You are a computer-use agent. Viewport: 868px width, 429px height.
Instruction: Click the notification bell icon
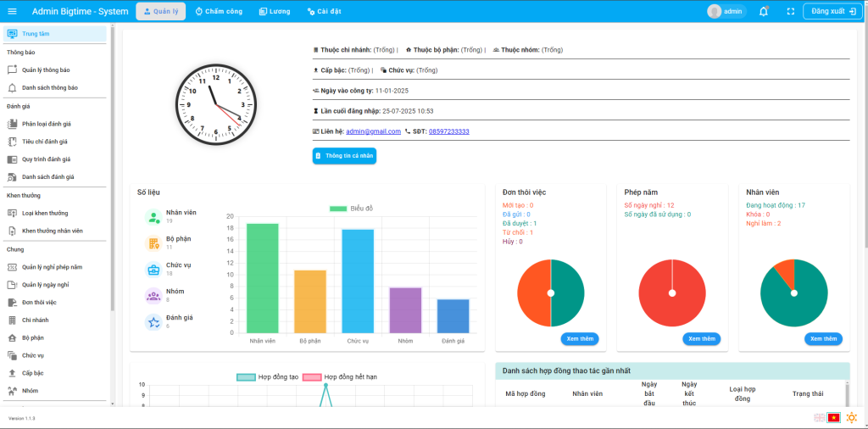764,11
